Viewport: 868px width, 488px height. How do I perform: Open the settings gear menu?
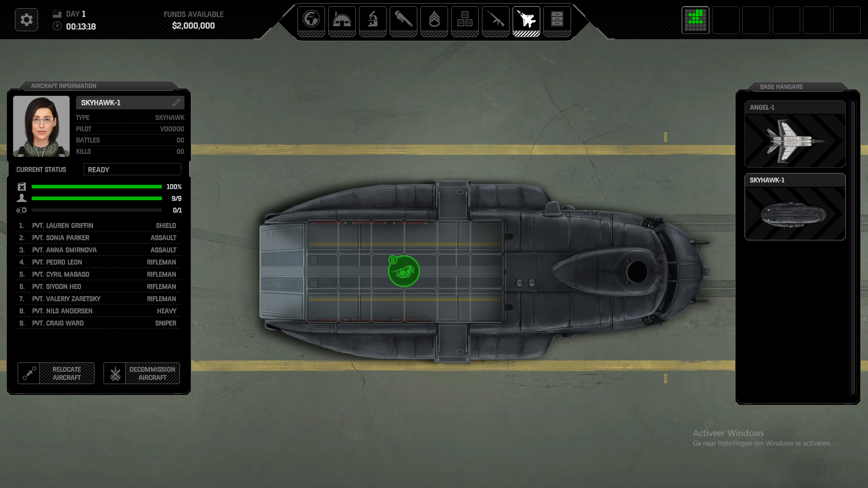26,20
